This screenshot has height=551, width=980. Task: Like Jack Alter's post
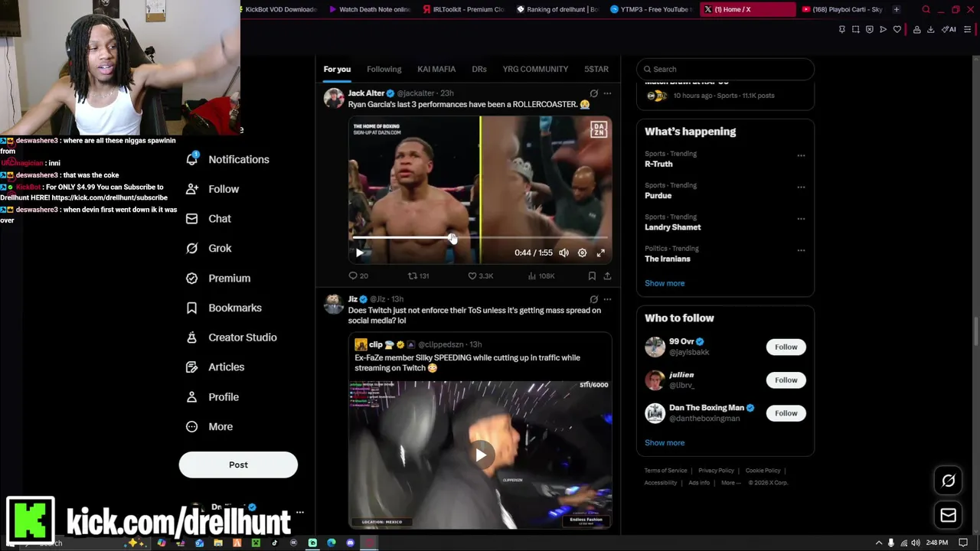[481, 275]
